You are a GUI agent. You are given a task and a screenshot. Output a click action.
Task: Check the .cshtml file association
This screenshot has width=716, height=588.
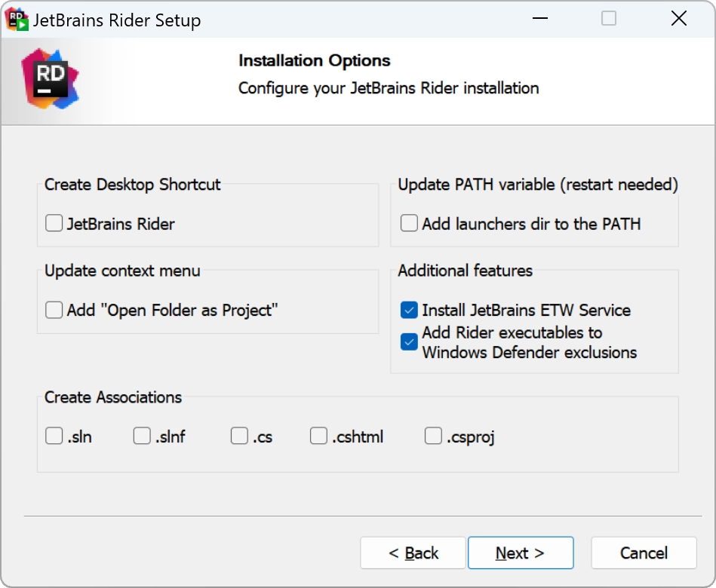coord(318,436)
